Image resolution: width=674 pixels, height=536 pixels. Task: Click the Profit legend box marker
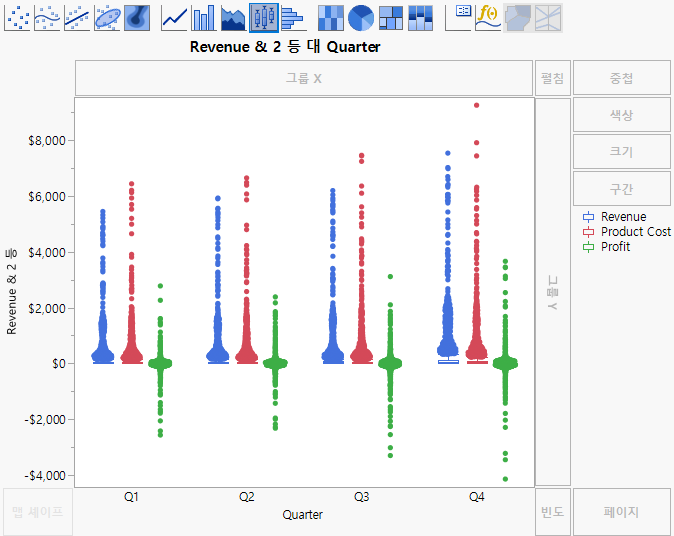point(588,247)
